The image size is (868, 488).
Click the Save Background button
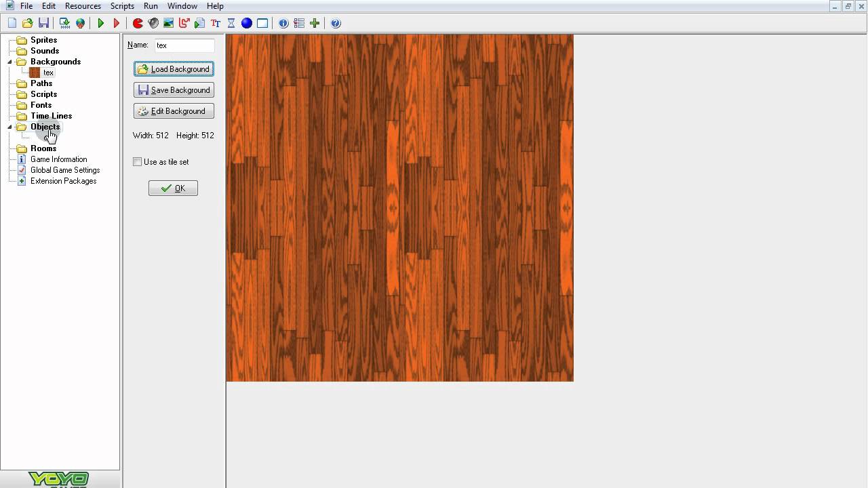174,90
